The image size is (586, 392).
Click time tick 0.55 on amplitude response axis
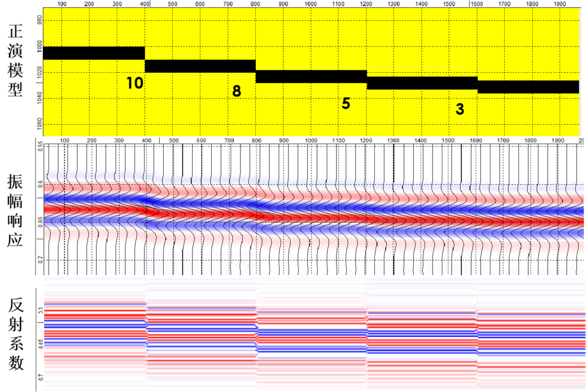[41, 146]
